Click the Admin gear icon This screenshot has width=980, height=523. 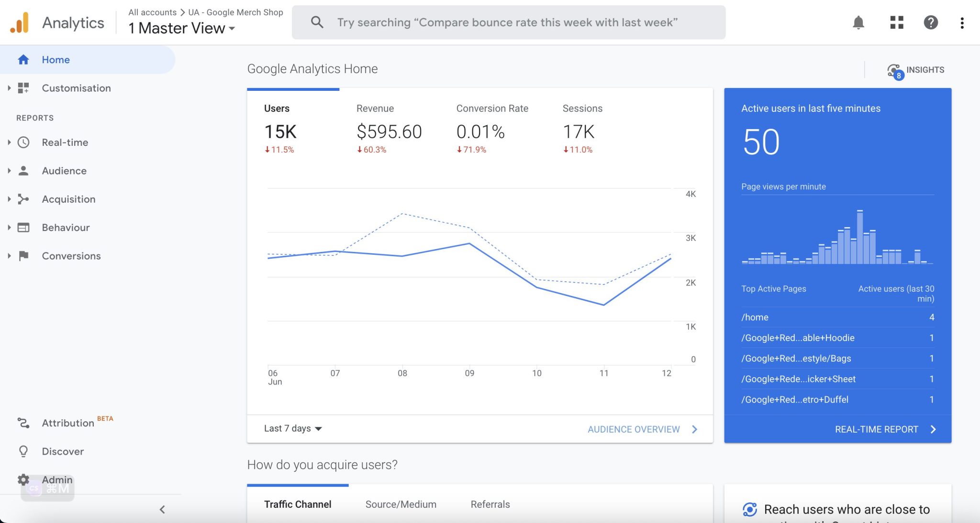(x=23, y=479)
